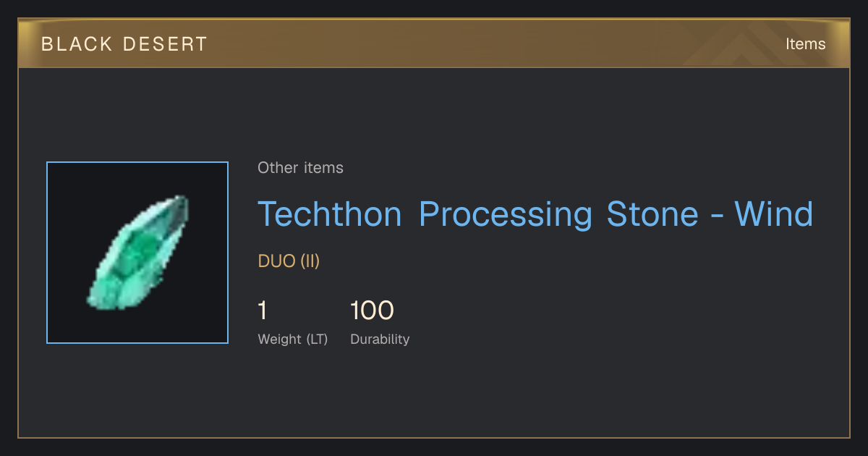Open the Techthon Processing Stone - Wind title
The image size is (868, 456).
535,214
